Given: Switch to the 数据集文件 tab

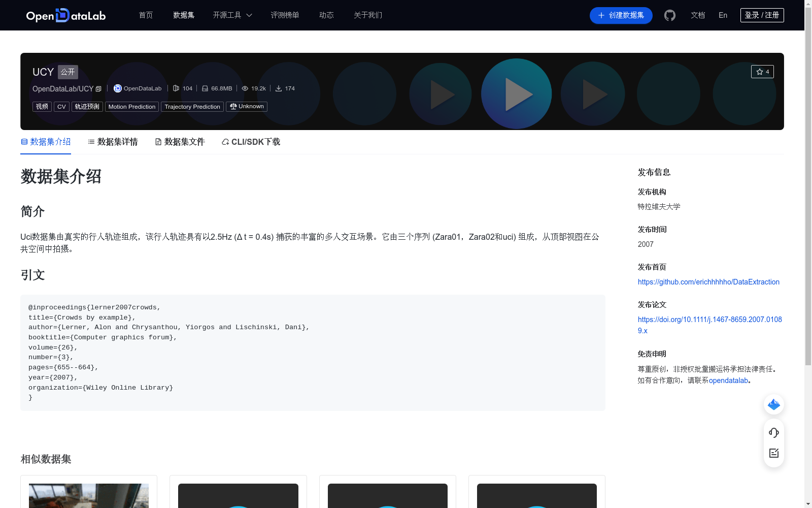Looking at the screenshot, I should click(x=180, y=142).
